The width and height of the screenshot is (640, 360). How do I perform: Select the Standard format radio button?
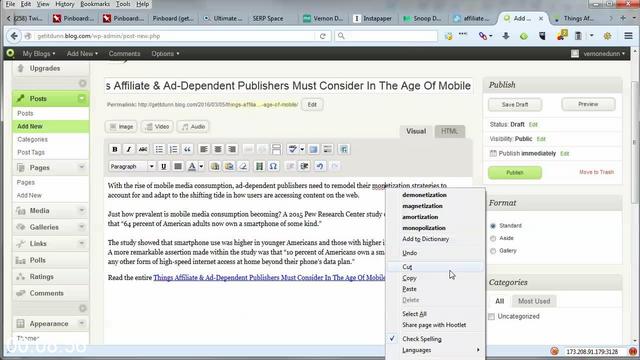pos(493,226)
